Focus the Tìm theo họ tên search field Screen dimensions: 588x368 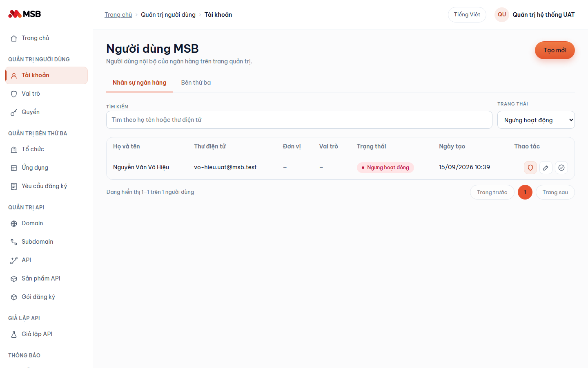(x=299, y=120)
